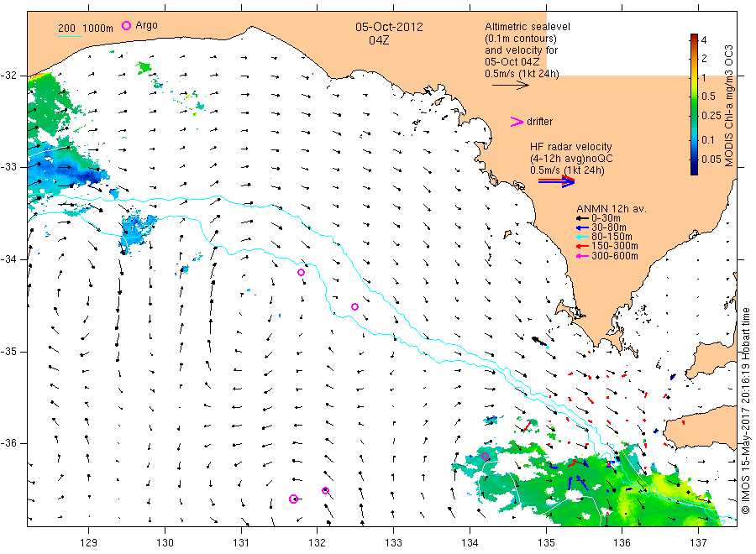756x554 pixels.
Task: Click the '(4-12h avg)noQC' text
Action: tap(571, 158)
